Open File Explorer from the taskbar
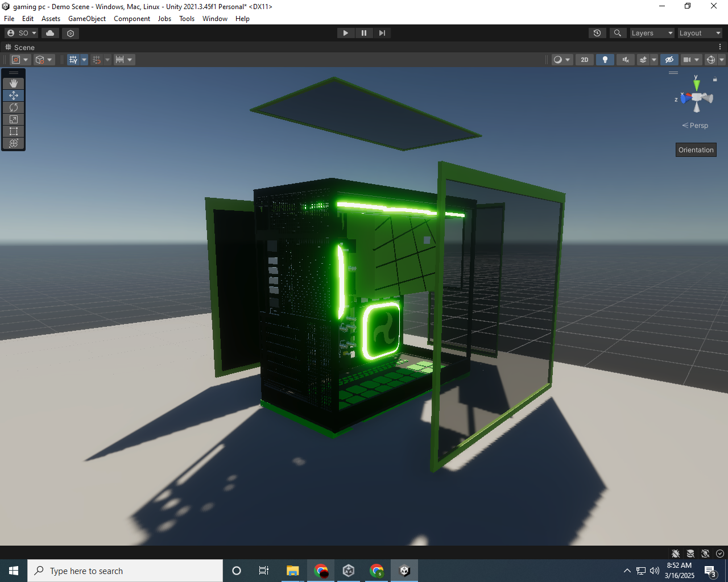Viewport: 728px width, 582px height. click(x=293, y=571)
